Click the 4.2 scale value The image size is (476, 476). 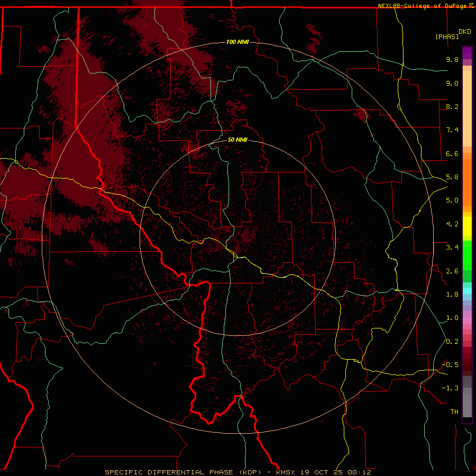pyautogui.click(x=452, y=224)
